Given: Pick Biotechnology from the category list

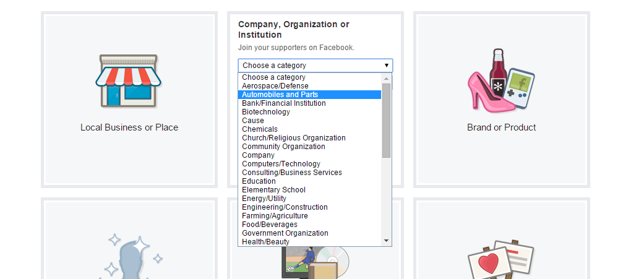Looking at the screenshot, I should pyautogui.click(x=266, y=112).
